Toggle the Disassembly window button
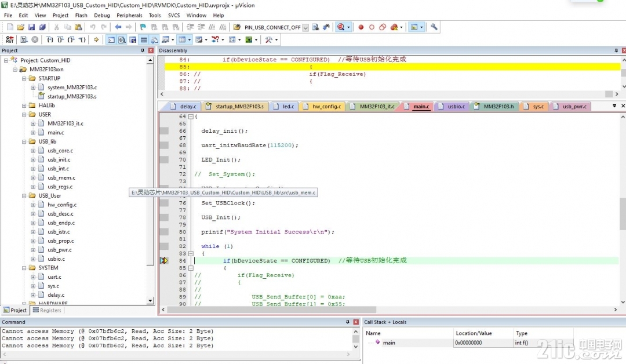626x364 pixels. 122,39
